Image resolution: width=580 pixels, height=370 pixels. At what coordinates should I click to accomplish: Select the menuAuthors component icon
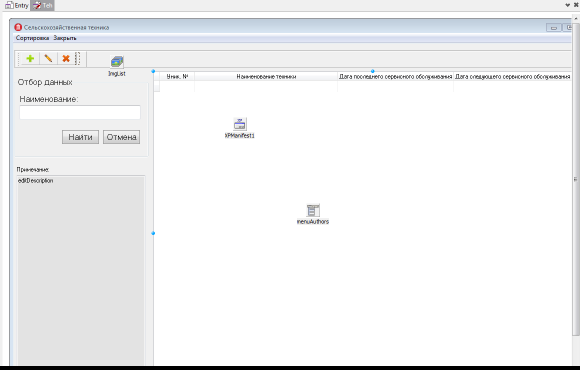[313, 210]
